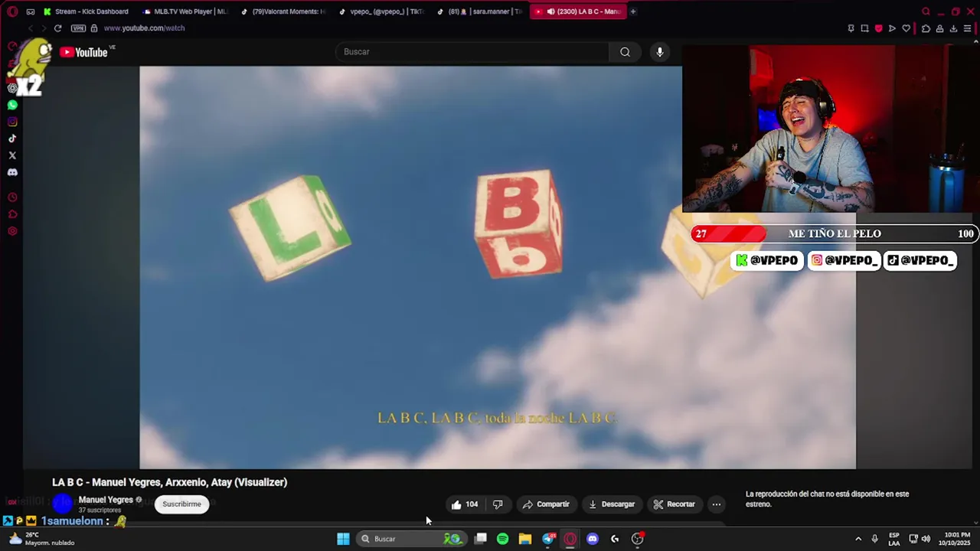Open the Windows Start menu
The width and height of the screenshot is (980, 551).
tap(343, 539)
